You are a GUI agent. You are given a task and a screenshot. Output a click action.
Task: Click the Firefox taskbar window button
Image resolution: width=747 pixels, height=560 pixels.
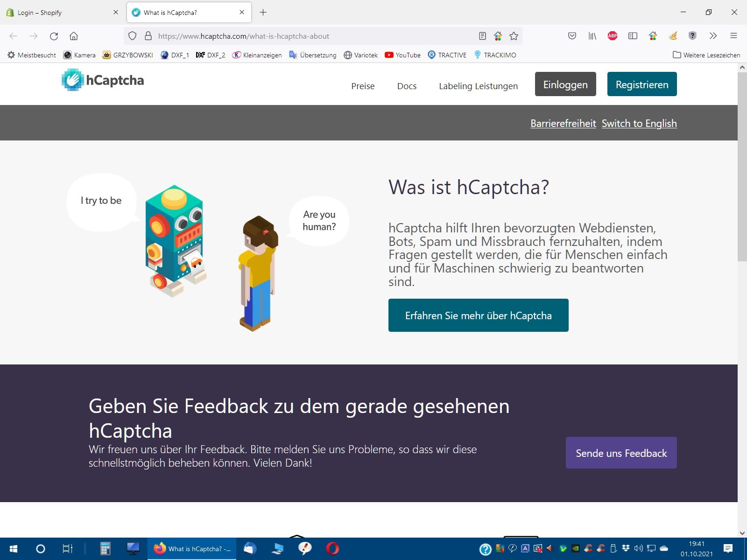point(192,549)
